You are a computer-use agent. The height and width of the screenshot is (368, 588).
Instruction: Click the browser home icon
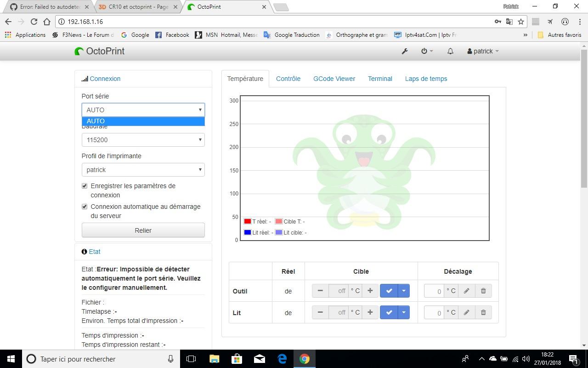coord(46,22)
